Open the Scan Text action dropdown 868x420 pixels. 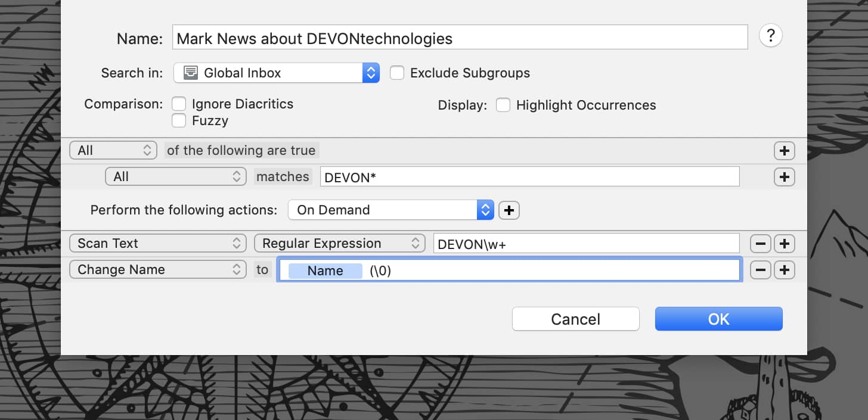pos(158,244)
